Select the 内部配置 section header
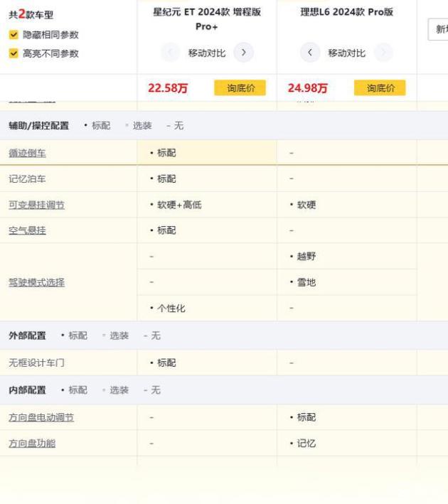Viewport: 448px width, 504px height. pyautogui.click(x=27, y=390)
